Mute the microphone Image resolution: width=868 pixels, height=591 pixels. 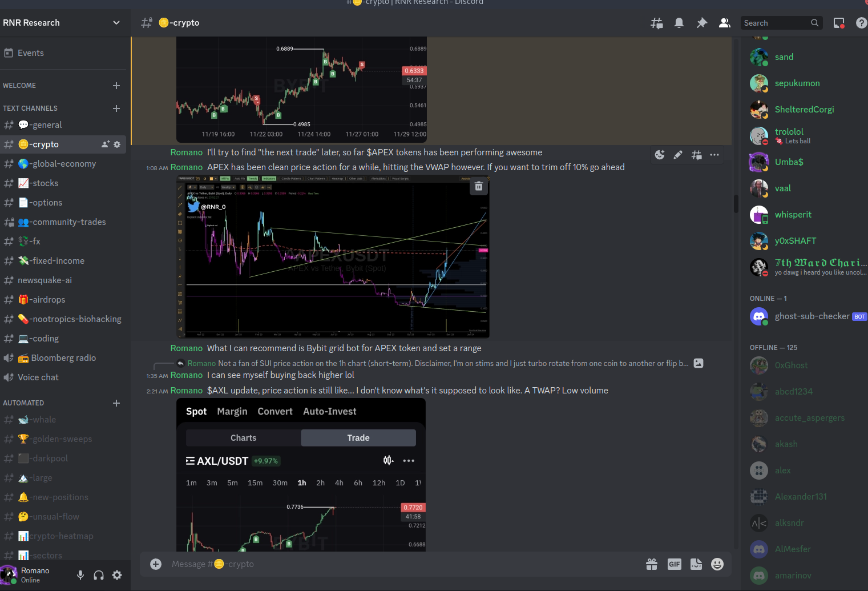80,575
